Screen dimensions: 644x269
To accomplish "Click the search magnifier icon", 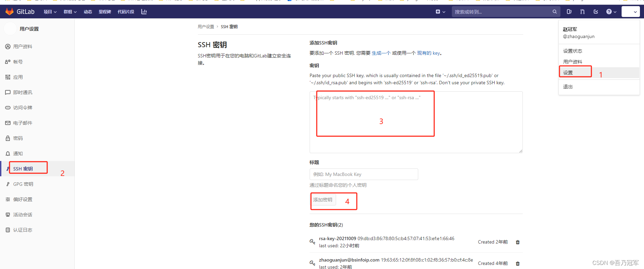I will [x=554, y=12].
